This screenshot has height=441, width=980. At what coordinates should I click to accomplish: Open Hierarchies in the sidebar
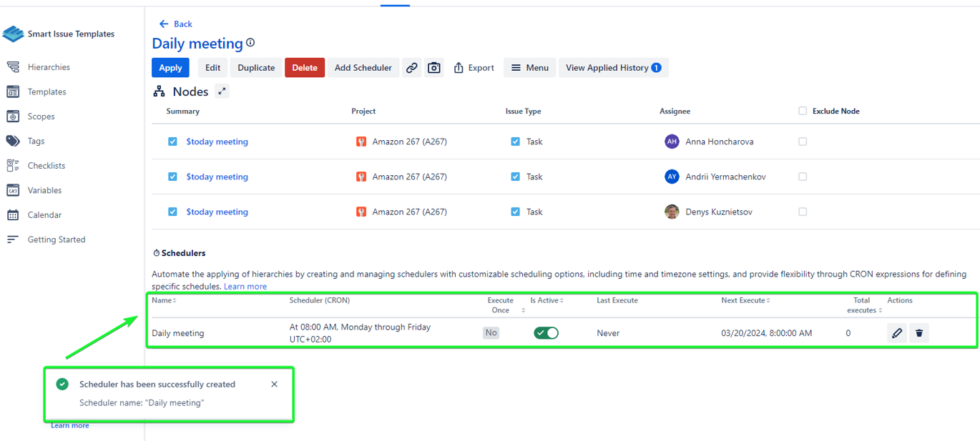click(x=49, y=67)
